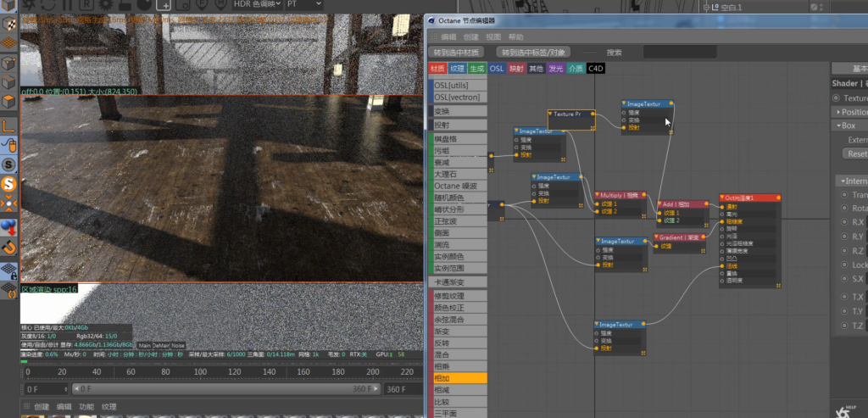Toggle the R.Y parameter radio button

(x=845, y=237)
